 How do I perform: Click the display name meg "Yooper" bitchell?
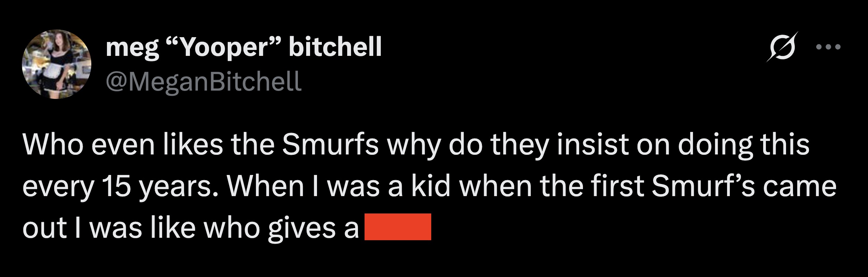coord(243,49)
